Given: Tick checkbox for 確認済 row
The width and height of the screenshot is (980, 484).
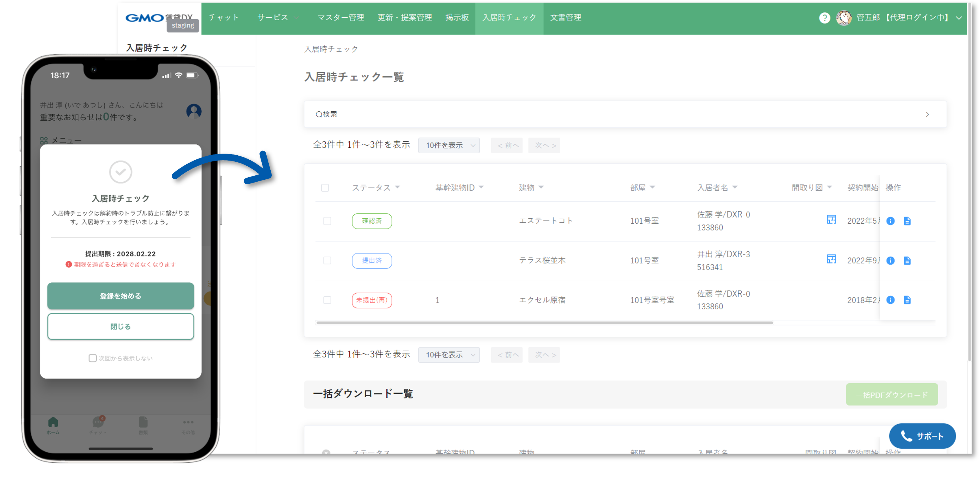Looking at the screenshot, I should click(x=327, y=221).
